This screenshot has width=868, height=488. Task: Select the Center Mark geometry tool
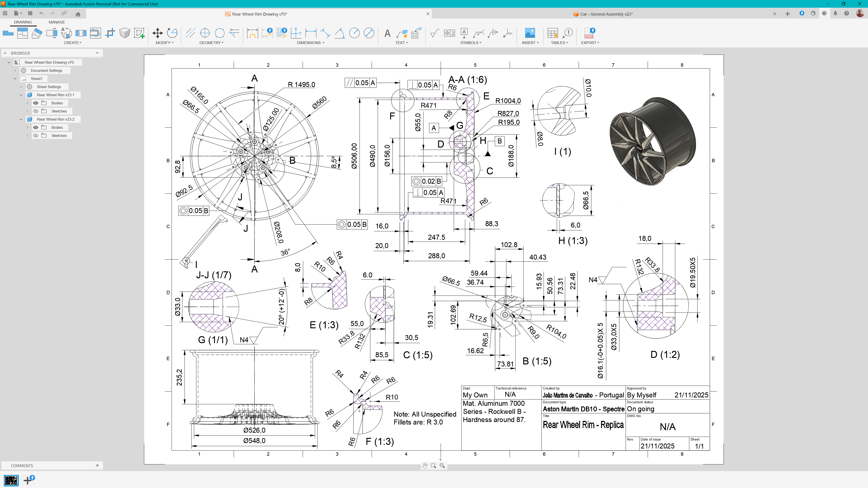(x=205, y=33)
